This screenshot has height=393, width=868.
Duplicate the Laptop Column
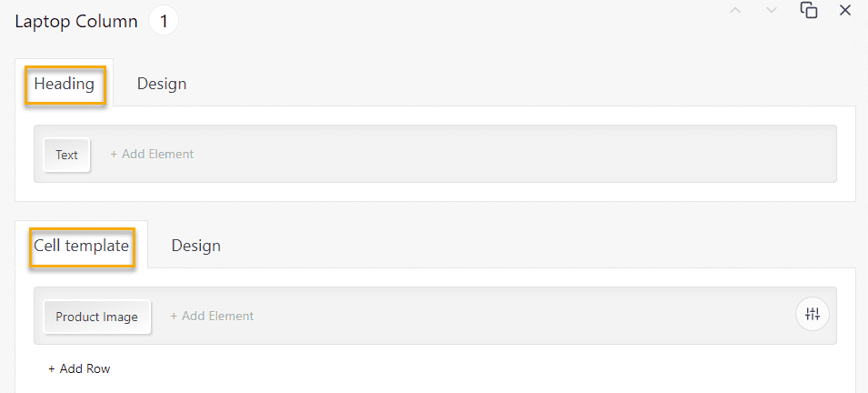pyautogui.click(x=809, y=10)
